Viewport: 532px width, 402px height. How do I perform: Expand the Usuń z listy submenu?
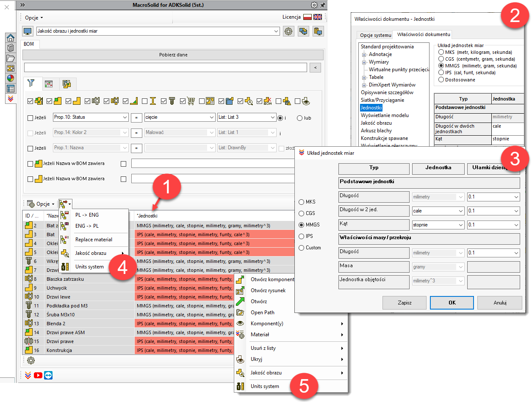tap(291, 348)
